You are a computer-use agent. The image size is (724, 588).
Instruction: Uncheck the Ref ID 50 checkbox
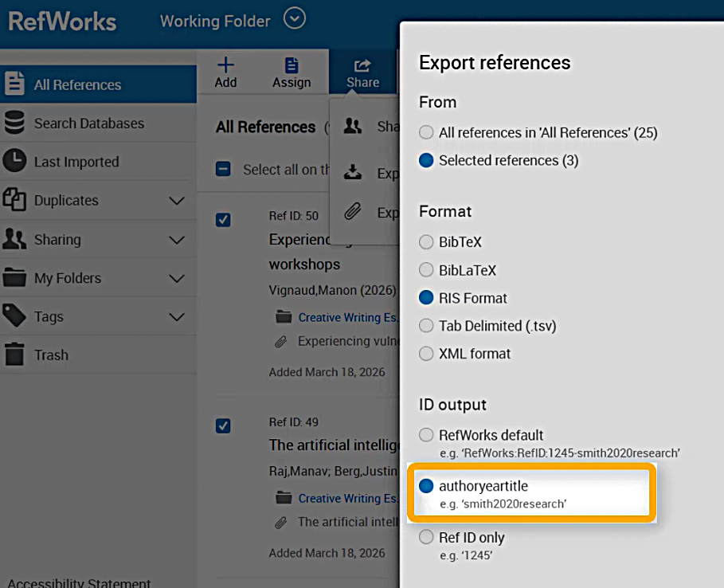(223, 220)
